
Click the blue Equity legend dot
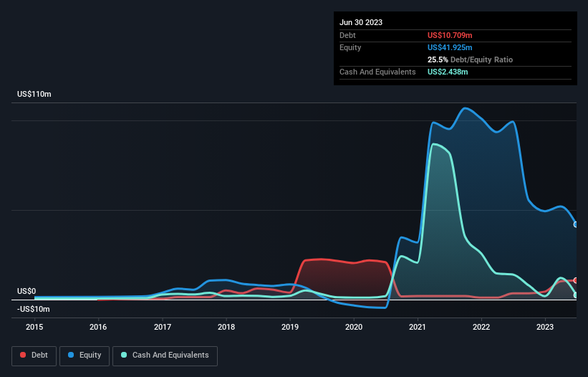pyautogui.click(x=71, y=355)
